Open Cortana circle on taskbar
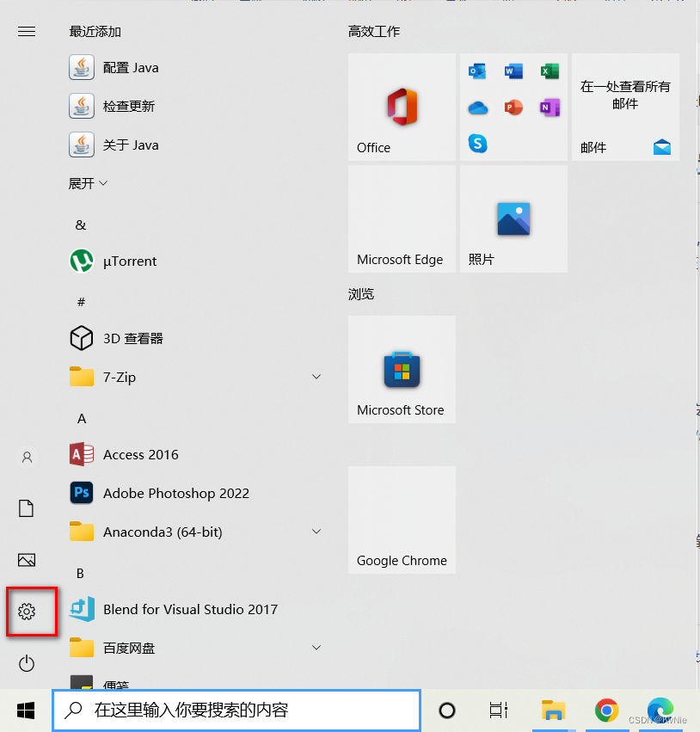 click(447, 710)
